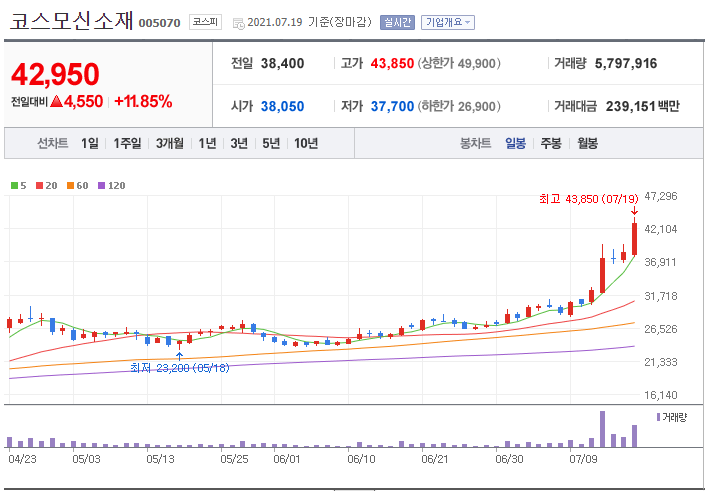Viewport: 705px width, 491px height.
Task: Click the 2021.07.19 date text
Action: point(275,22)
